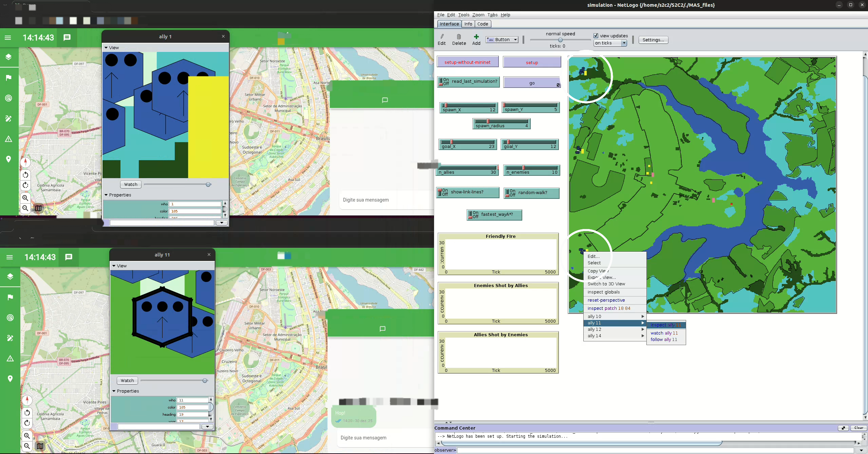868x454 pixels.
Task: Toggle the random-walk? switch
Action: 508,193
